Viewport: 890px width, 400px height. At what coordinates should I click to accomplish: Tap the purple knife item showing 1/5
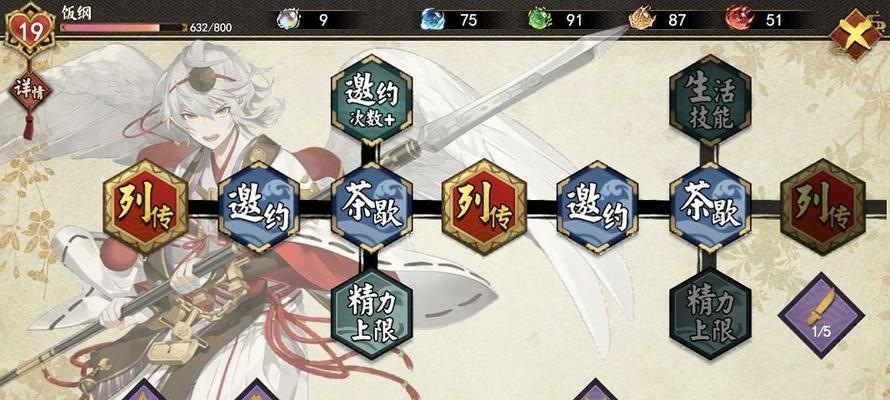click(x=821, y=315)
